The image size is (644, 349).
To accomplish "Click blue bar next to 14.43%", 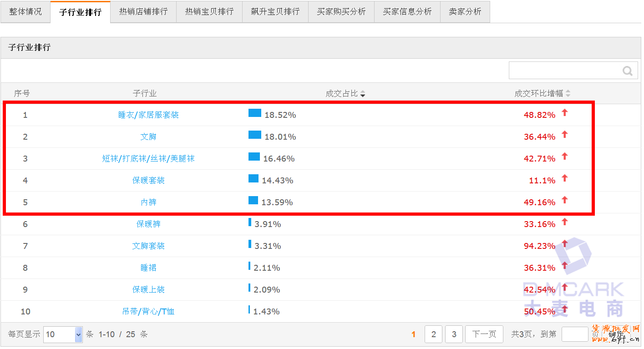I will 254,178.
